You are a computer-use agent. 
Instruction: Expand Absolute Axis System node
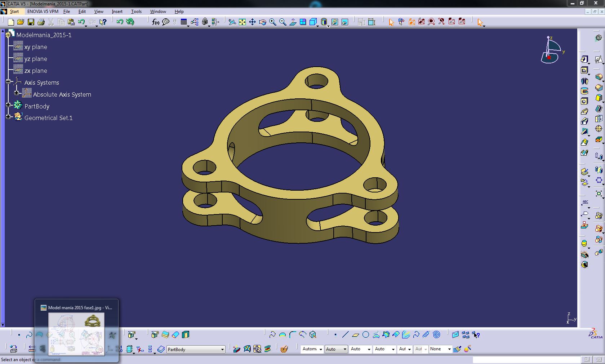tap(17, 93)
